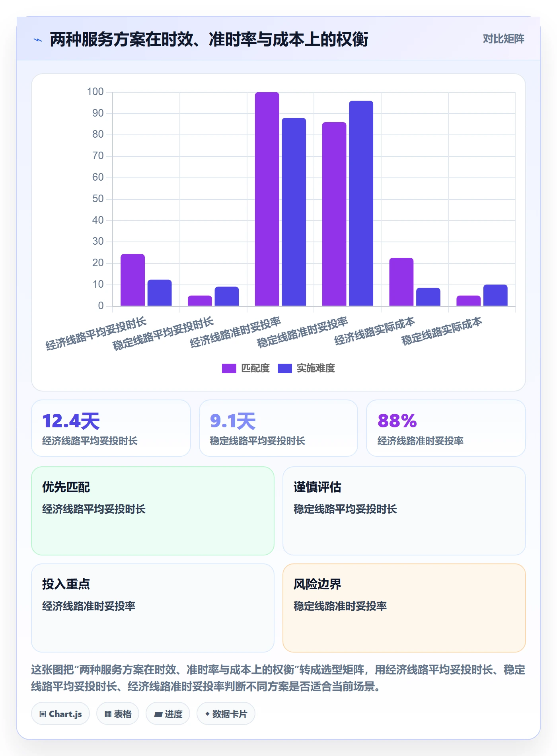Click the blue 实施难度 bar for 稳定线路平均妥投时长
Screen dimensions: 557x756
tap(227, 296)
